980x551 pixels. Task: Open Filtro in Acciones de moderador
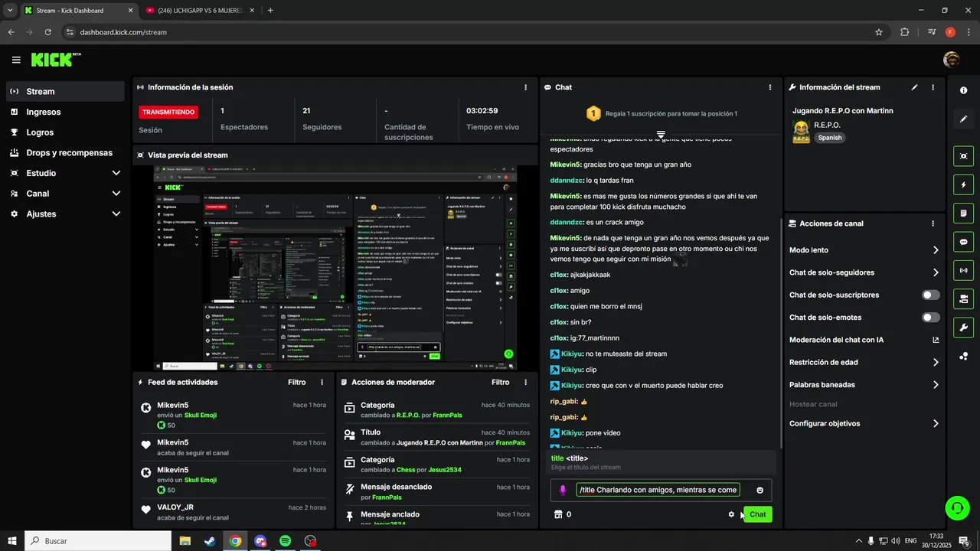[500, 382]
